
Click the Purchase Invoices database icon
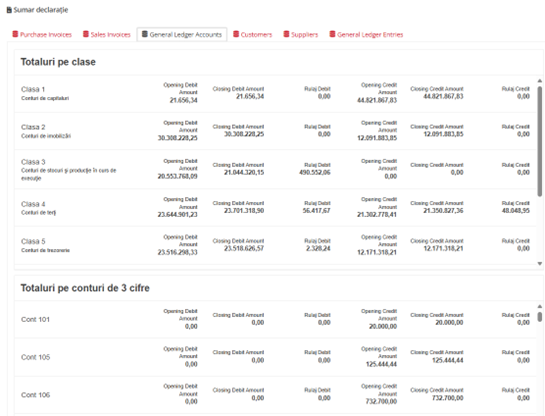pyautogui.click(x=15, y=34)
